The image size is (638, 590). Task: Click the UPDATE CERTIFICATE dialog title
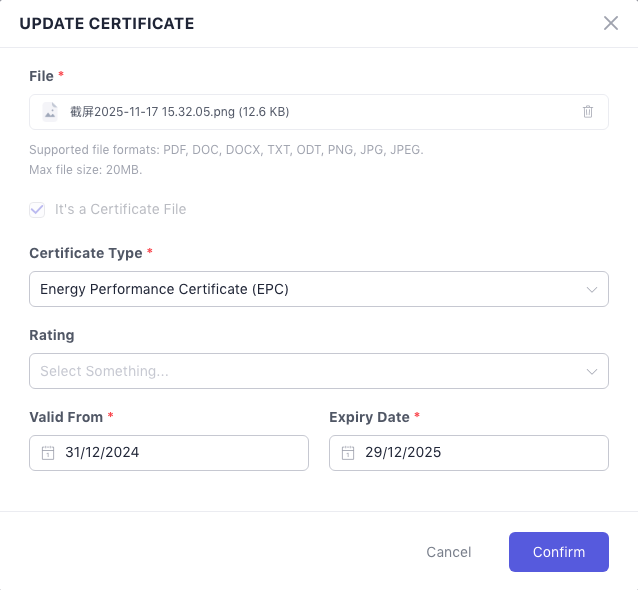(107, 23)
